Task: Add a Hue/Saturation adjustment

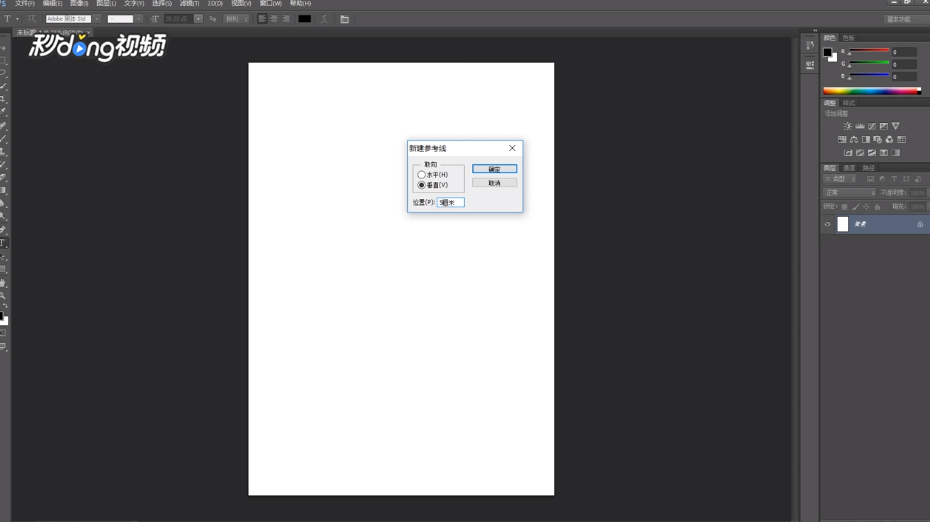Action: click(x=842, y=139)
